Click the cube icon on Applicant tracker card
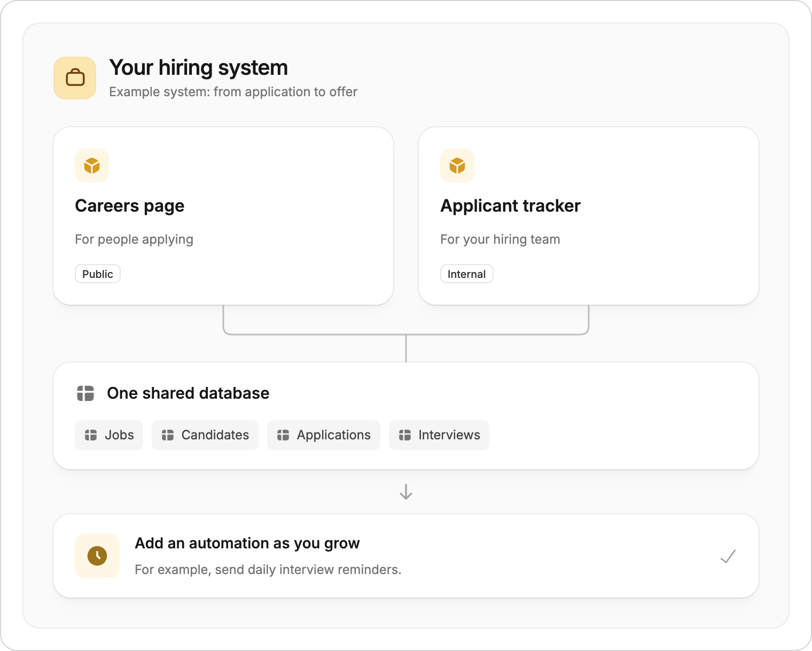The image size is (812, 651). [457, 166]
